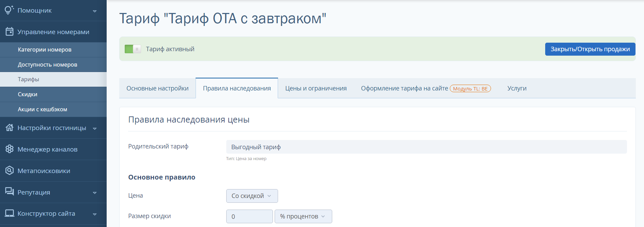Click the text Тип: Цена за номер

pos(246,159)
